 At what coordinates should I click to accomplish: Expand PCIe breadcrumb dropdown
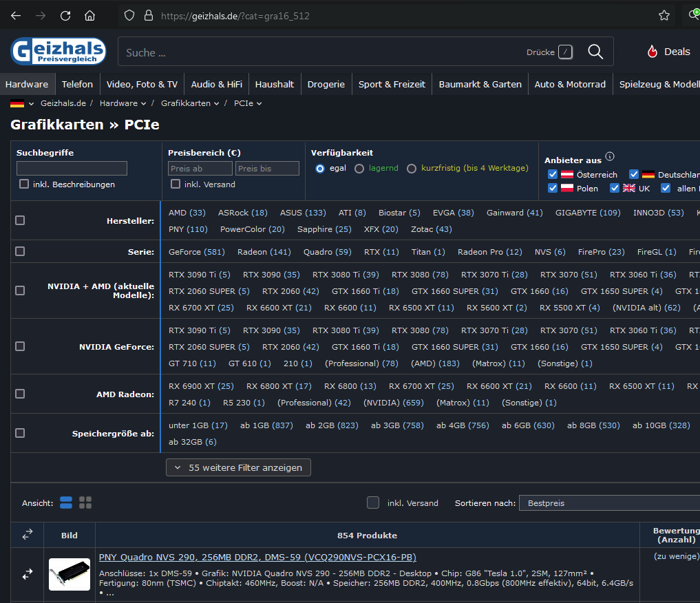pos(259,103)
